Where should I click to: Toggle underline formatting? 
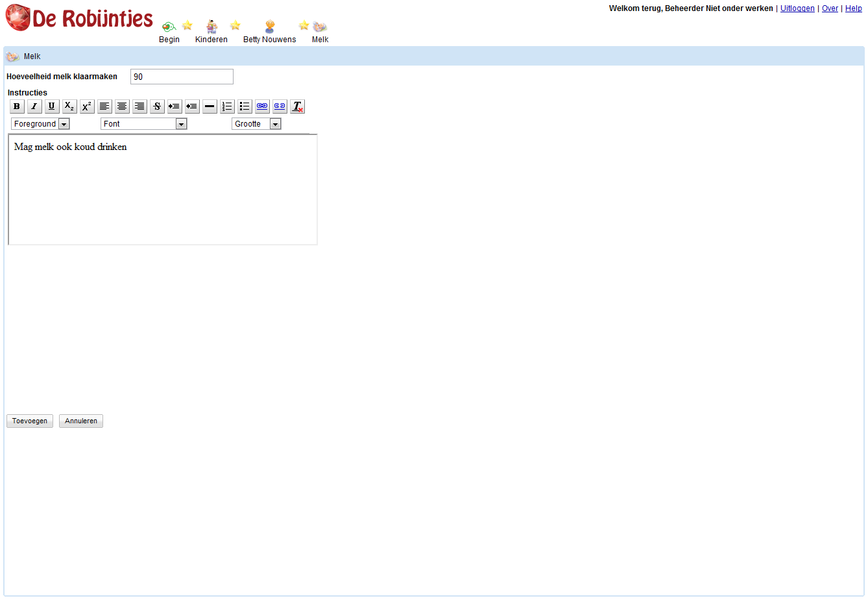click(52, 106)
